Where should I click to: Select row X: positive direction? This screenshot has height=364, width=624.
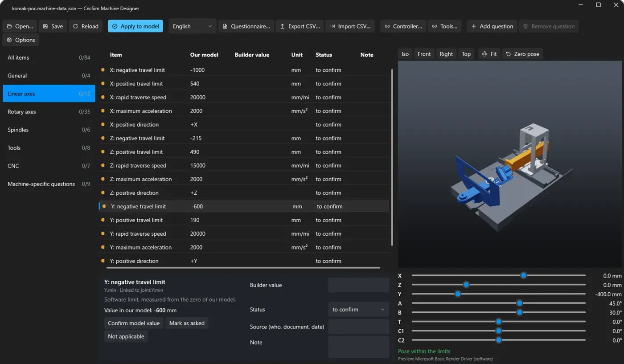(244, 124)
